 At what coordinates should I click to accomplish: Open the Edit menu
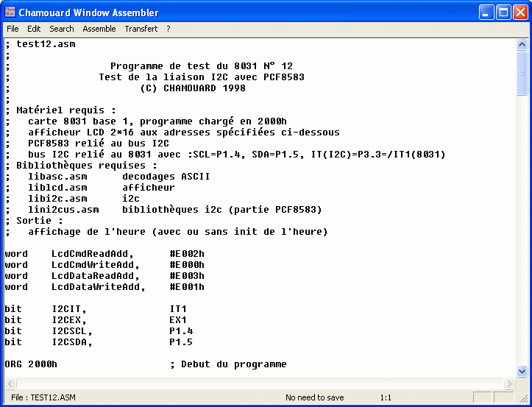[34, 29]
